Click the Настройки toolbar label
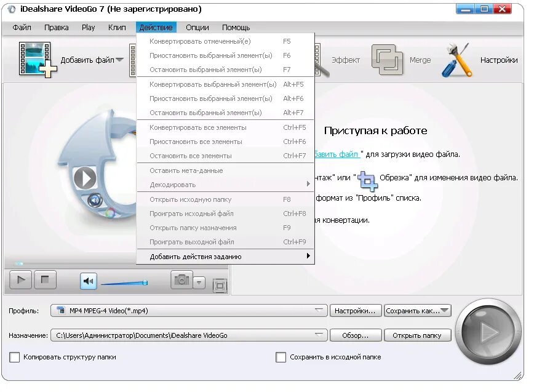The image size is (534, 392). click(499, 60)
